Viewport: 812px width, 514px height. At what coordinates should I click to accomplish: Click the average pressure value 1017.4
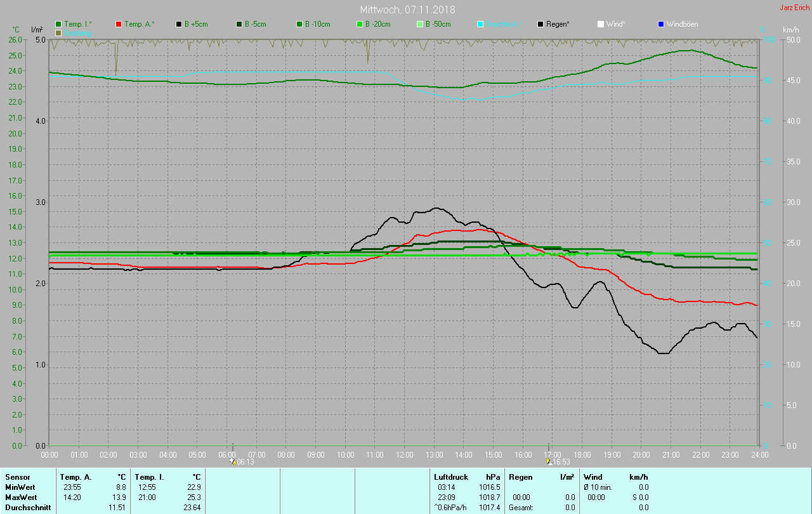point(490,507)
